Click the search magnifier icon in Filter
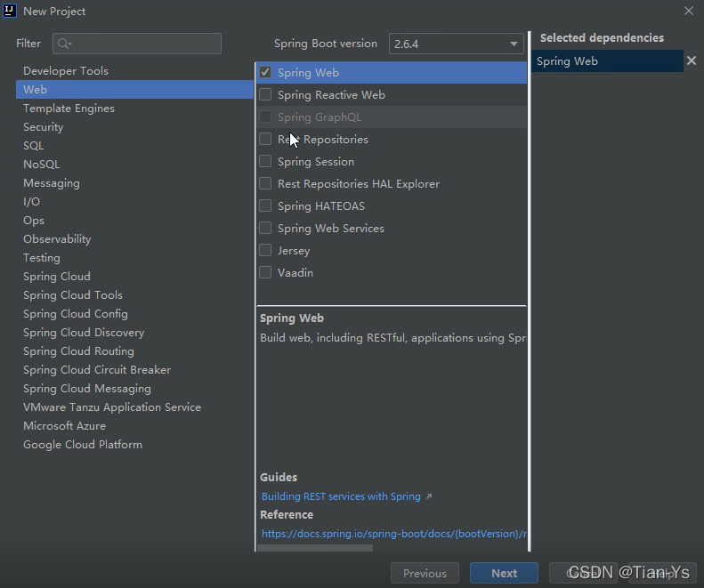The width and height of the screenshot is (704, 588). (64, 44)
